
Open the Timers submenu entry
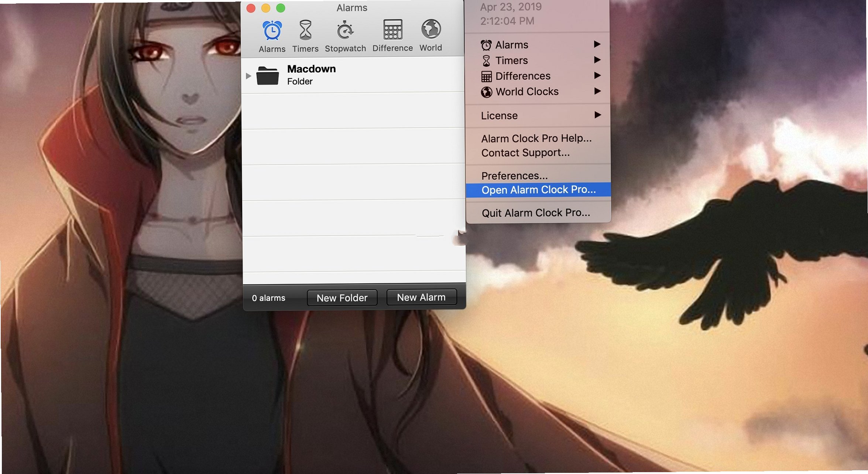point(538,61)
